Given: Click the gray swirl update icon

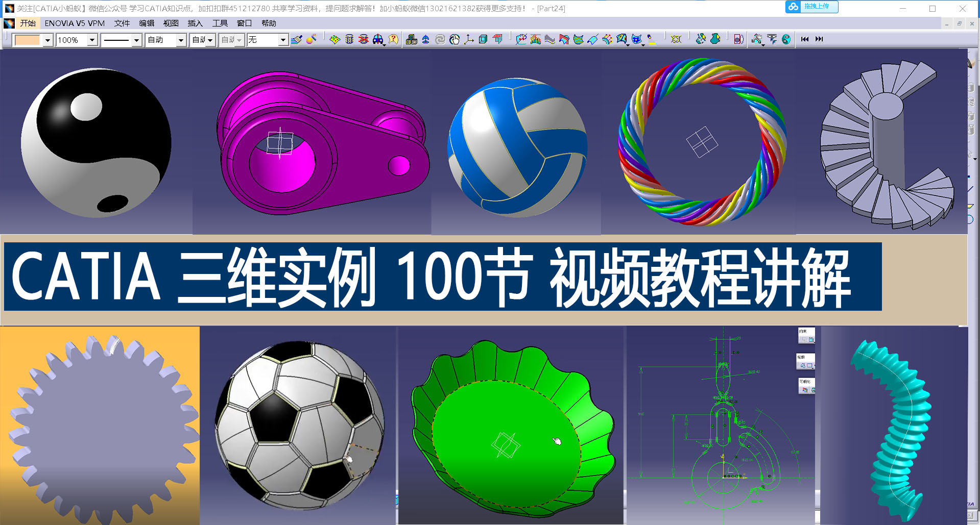Looking at the screenshot, I should click(440, 39).
